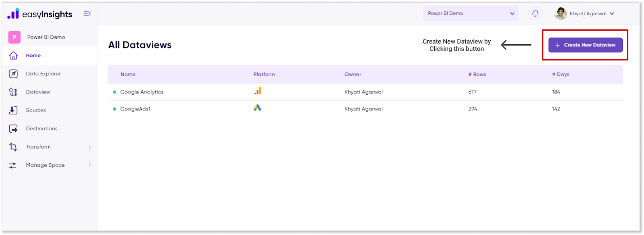Click the Manage Space sliders icon
This screenshot has width=644, height=235.
coord(13,165)
